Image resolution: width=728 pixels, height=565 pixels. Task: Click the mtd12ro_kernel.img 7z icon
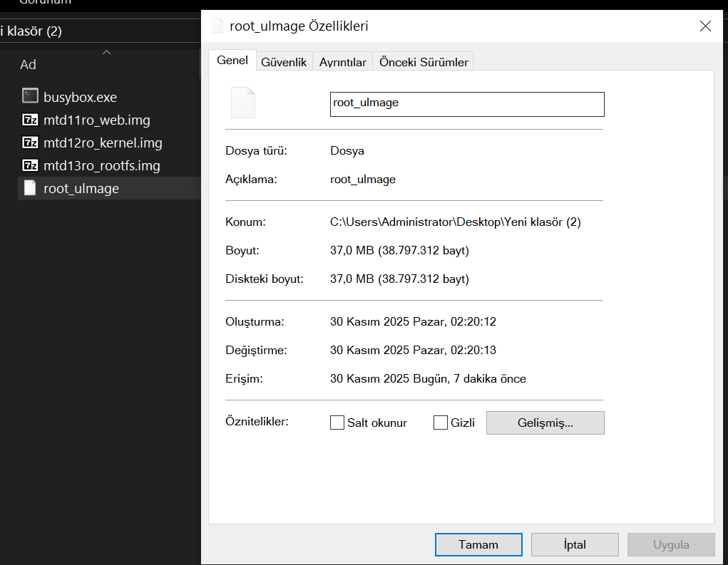tap(30, 143)
